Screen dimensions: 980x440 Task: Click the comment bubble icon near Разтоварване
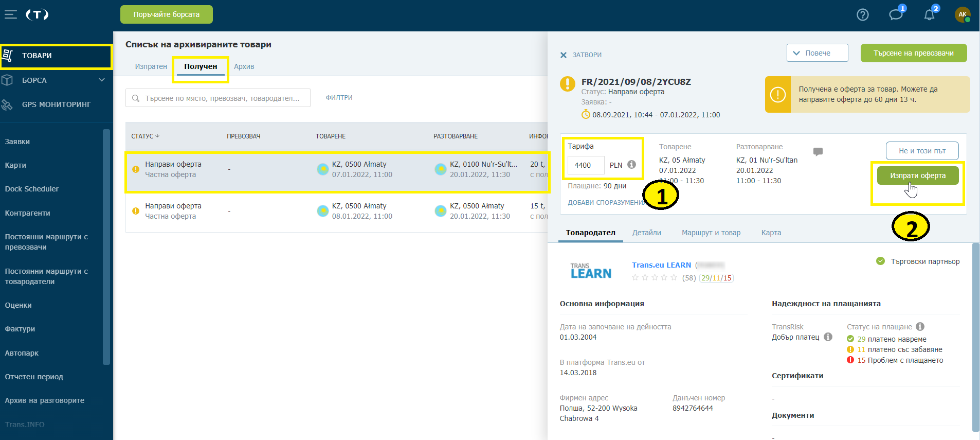click(818, 152)
